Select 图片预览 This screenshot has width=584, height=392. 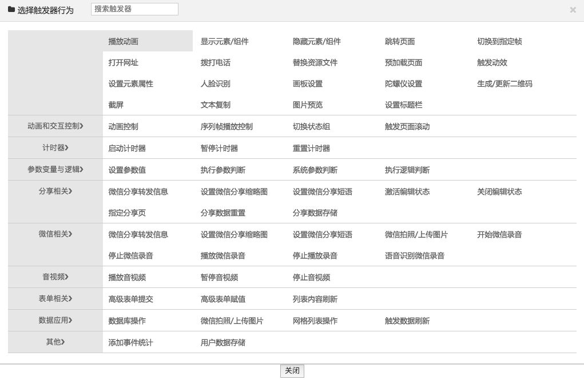pyautogui.click(x=308, y=105)
